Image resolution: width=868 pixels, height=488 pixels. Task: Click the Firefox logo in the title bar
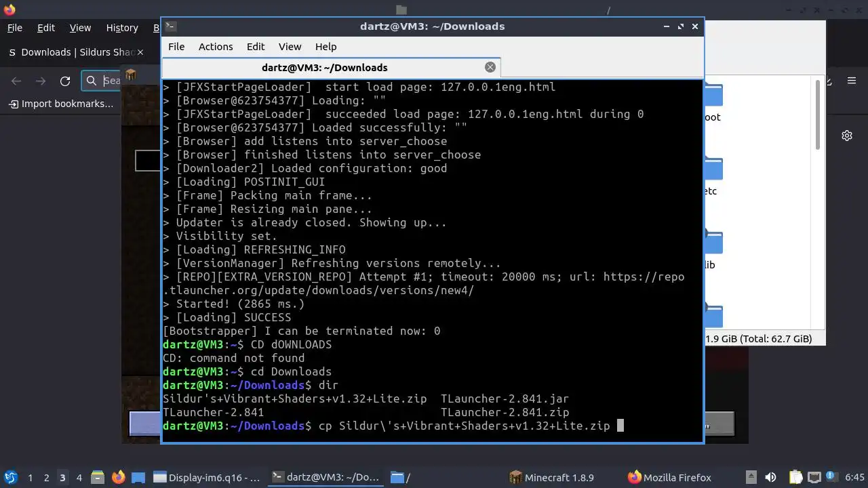(x=9, y=9)
